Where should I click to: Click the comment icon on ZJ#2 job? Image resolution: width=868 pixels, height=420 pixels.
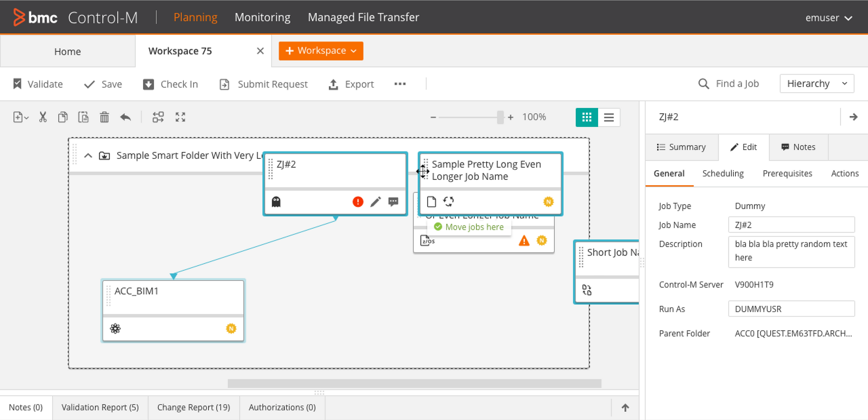tap(393, 202)
